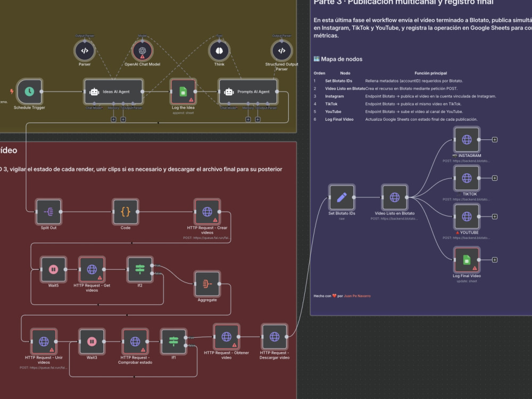
Task: Open HTTP Request - Obtener video node
Action: [x=226, y=337]
